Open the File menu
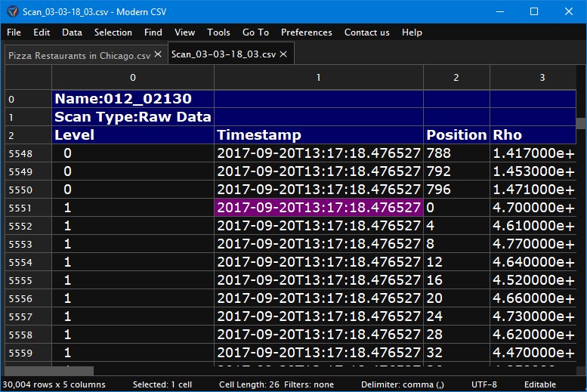587x392 pixels. point(14,32)
